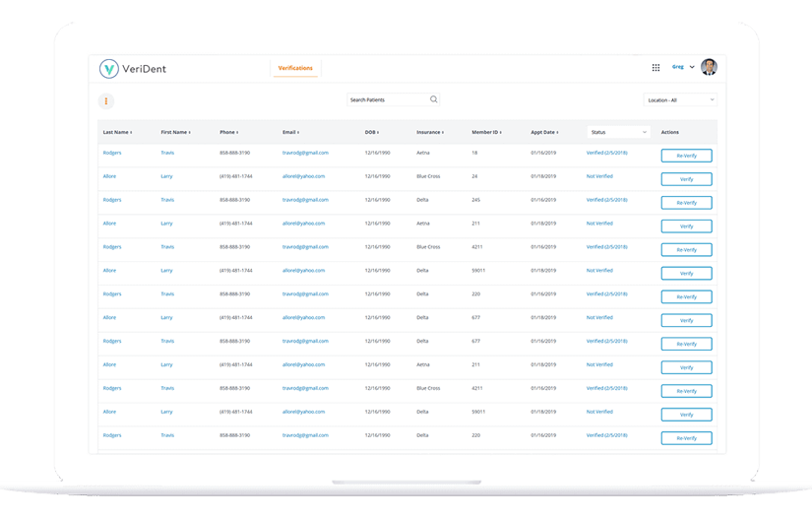Open Travis link in member 245 row
The width and height of the screenshot is (812, 517).
pyautogui.click(x=167, y=200)
